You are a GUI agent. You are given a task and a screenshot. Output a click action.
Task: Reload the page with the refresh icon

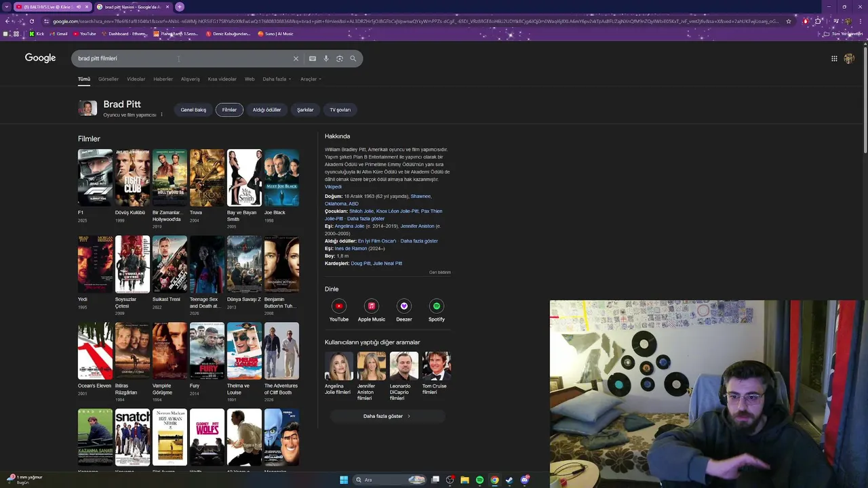[32, 21]
